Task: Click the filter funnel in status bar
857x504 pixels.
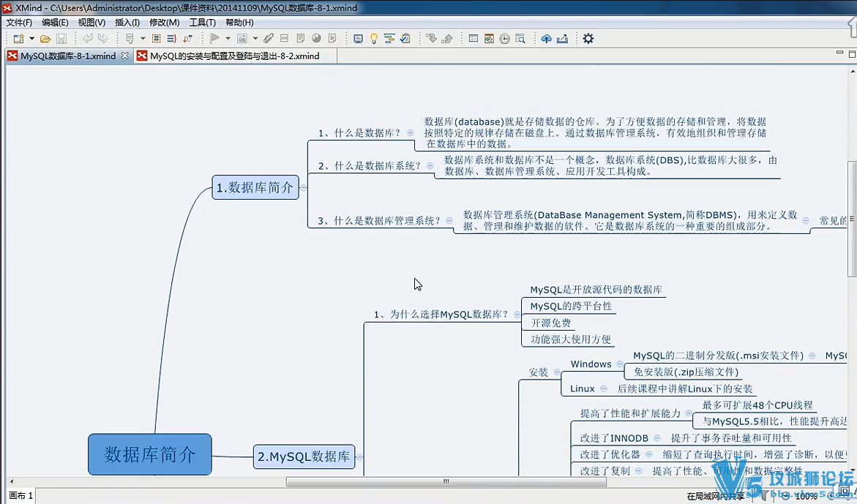Action: (763, 495)
